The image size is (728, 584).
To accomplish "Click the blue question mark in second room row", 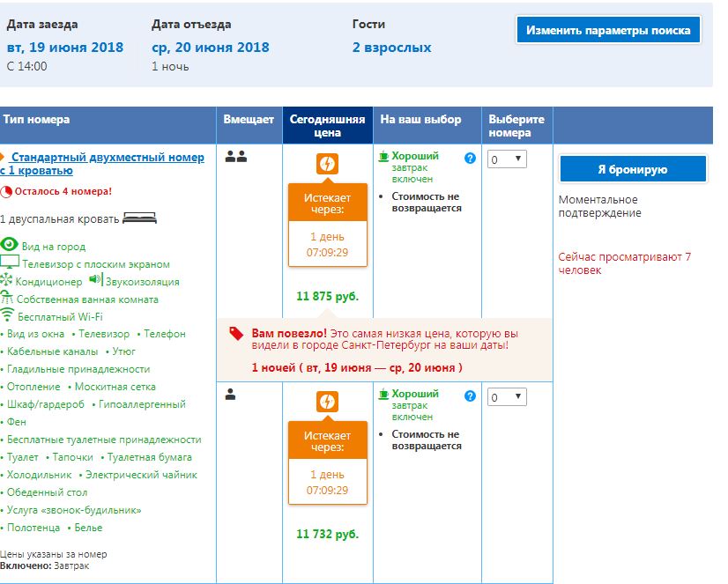I will click(470, 396).
